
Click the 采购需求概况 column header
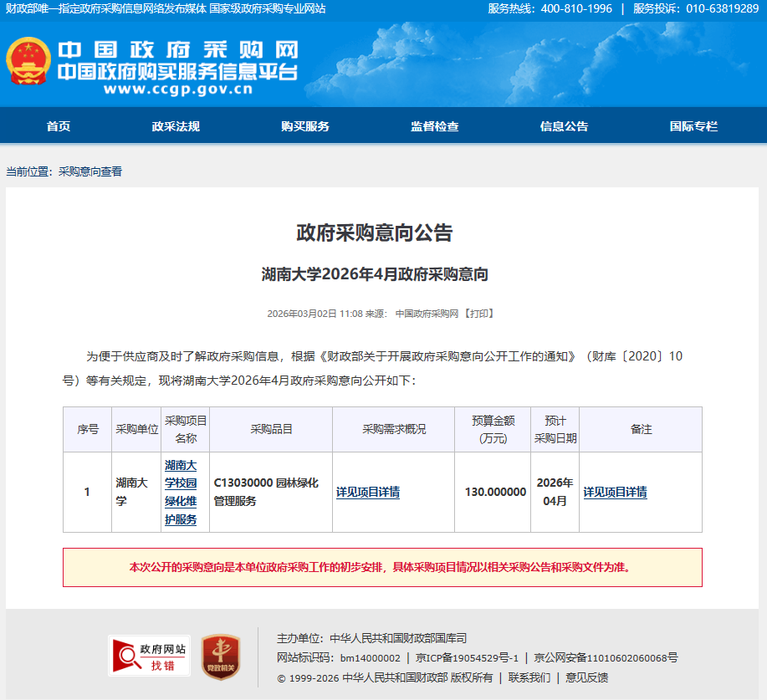point(394,430)
